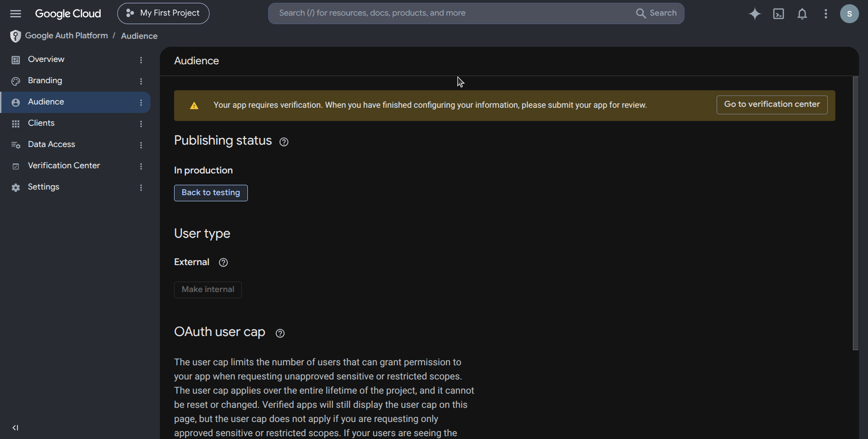Open the three-dot menu for Audience
This screenshot has width=868, height=439.
click(141, 103)
